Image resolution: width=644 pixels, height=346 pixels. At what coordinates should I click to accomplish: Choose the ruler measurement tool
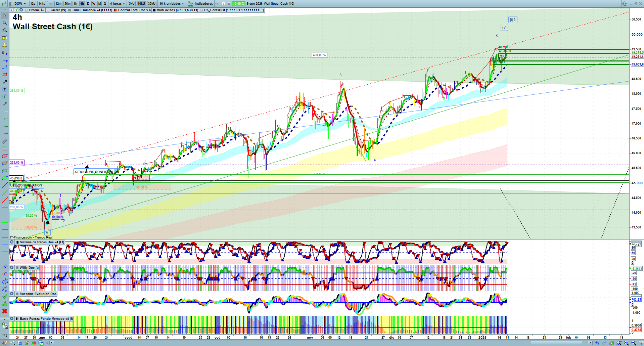point(5,141)
